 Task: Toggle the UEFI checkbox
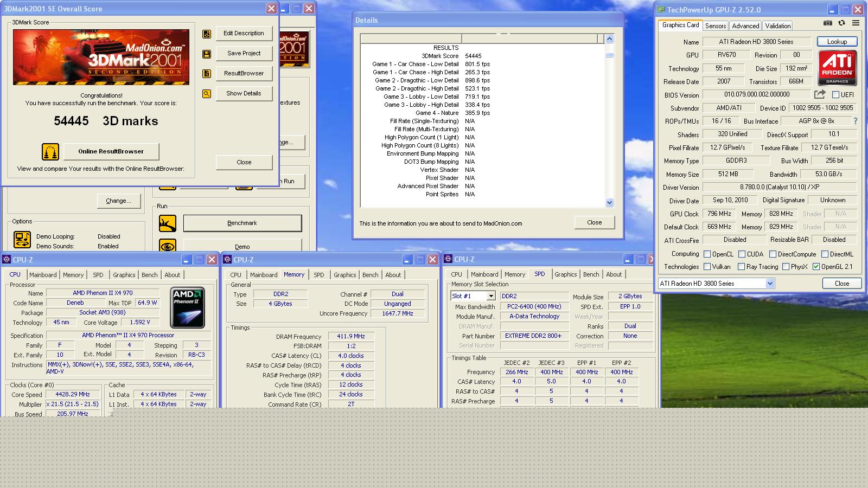pyautogui.click(x=835, y=94)
